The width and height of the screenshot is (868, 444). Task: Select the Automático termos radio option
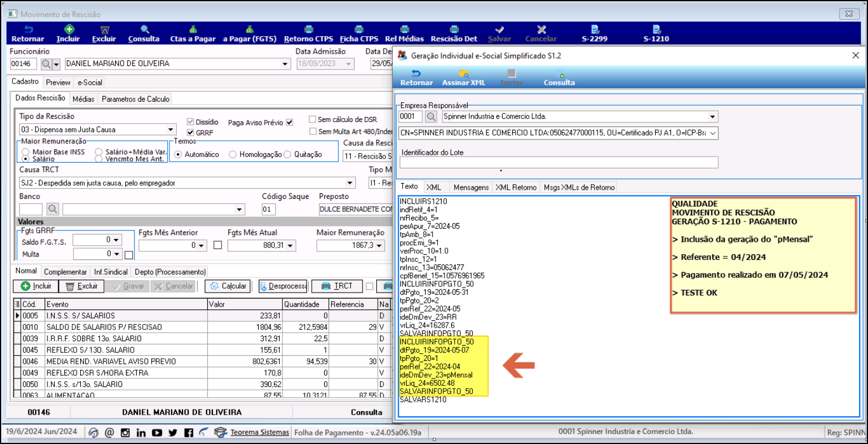click(178, 154)
